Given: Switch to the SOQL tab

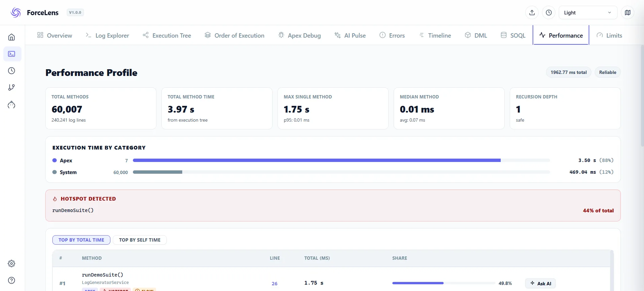Looking at the screenshot, I should [x=513, y=35].
